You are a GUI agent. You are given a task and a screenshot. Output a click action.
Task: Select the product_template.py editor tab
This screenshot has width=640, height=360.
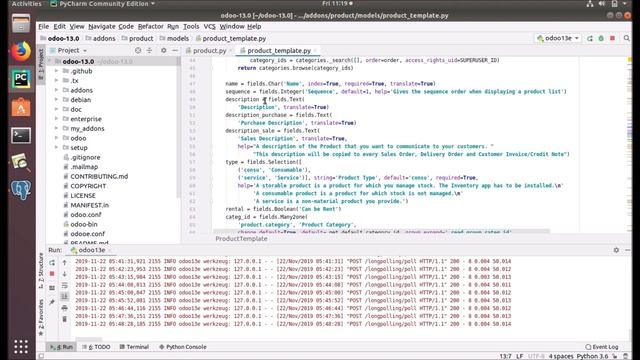coord(279,51)
